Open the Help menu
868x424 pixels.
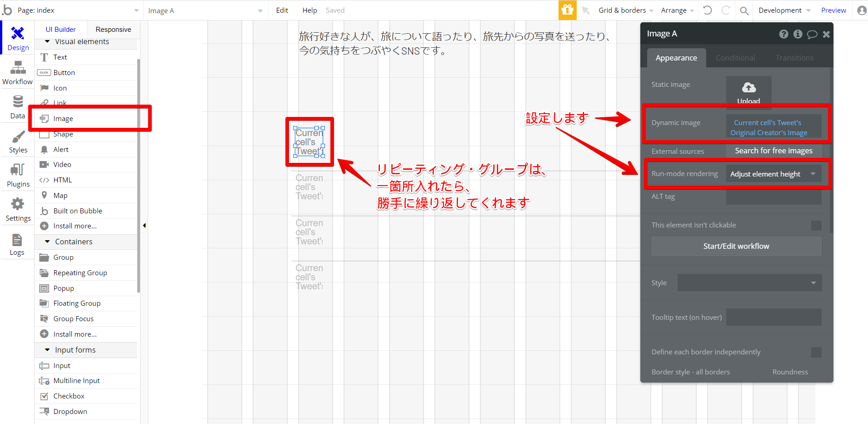pyautogui.click(x=309, y=10)
